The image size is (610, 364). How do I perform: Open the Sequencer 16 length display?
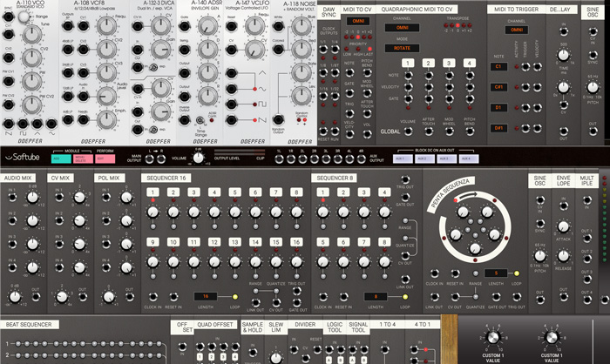(206, 296)
